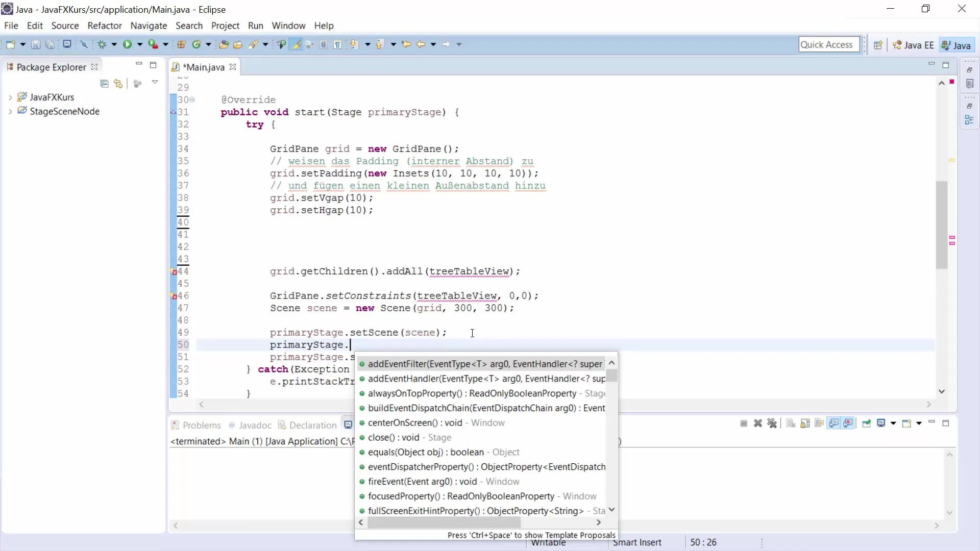Open the Navigate menu
The image size is (980, 551).
[149, 26]
